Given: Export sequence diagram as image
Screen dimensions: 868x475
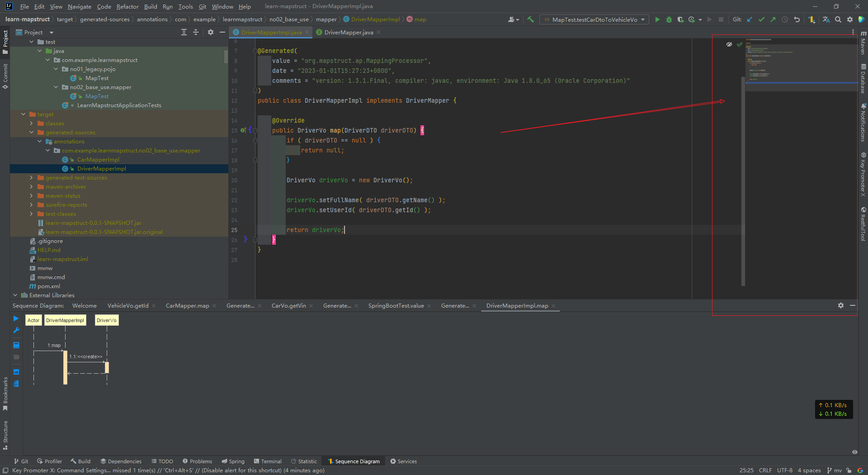Looking at the screenshot, I should click(x=16, y=372).
